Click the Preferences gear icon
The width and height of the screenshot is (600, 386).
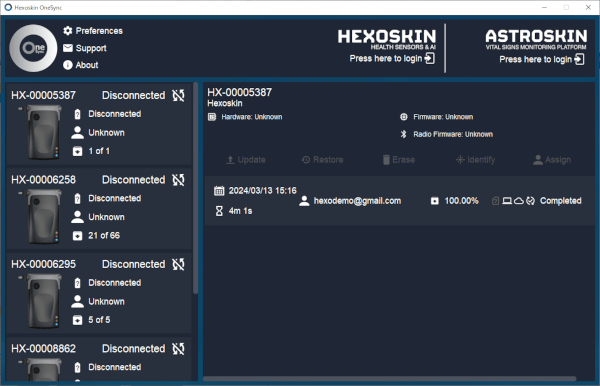pos(68,31)
